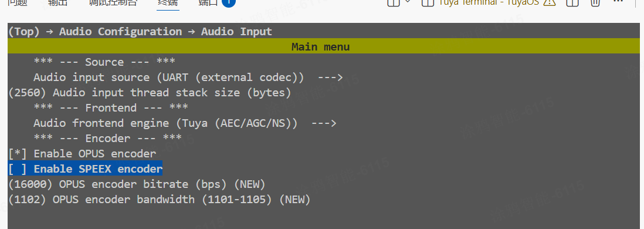Image resolution: width=644 pixels, height=229 pixels.
Task: Select the OPUS encoder bandwidth (1102) entry
Action: [x=160, y=200]
